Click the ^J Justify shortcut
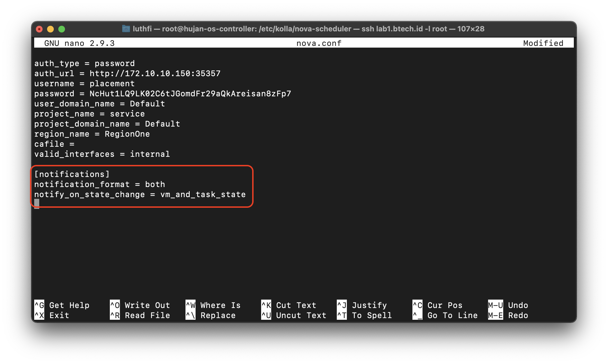The width and height of the screenshot is (608, 364). pos(362,305)
